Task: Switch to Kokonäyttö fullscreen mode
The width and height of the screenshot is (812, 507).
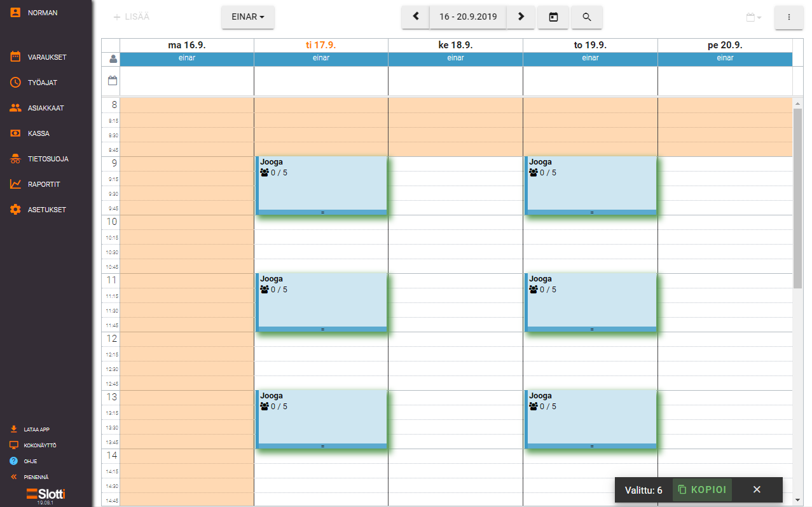Action: pos(39,445)
